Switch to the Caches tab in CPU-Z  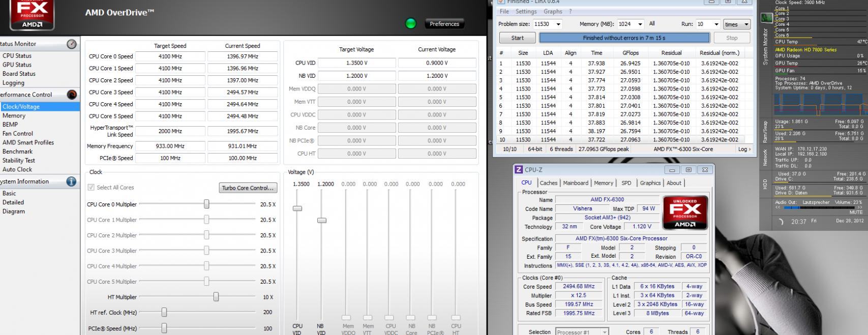click(549, 183)
